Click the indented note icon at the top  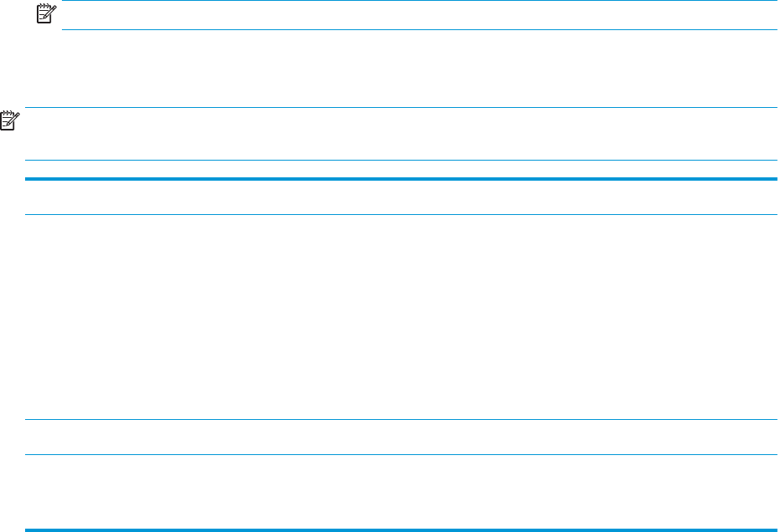(46, 13)
